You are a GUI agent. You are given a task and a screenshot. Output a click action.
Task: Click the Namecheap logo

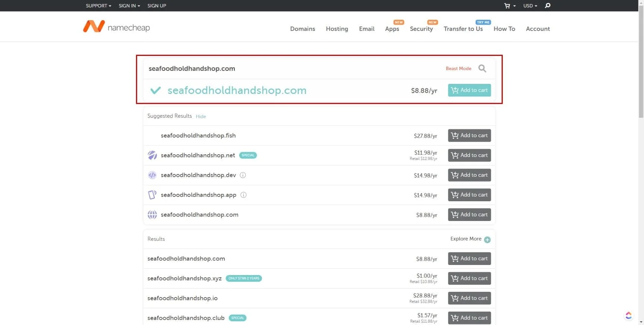[116, 27]
